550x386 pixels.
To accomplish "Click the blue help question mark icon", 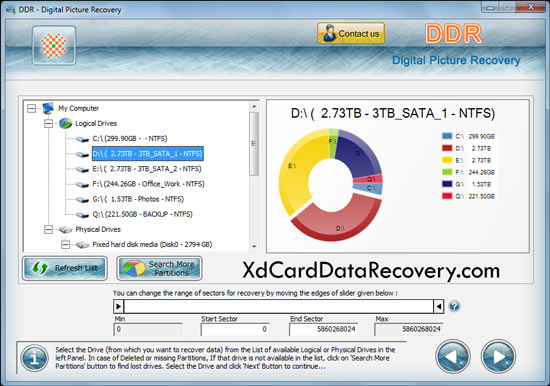I will click(454, 306).
